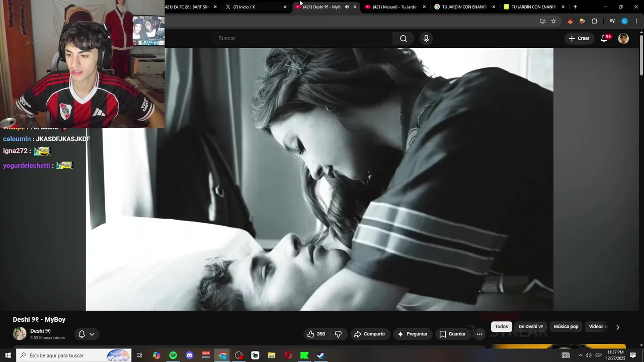Open YouTube notifications bell with 9+ badge
This screenshot has height=362, width=644.
tap(605, 39)
